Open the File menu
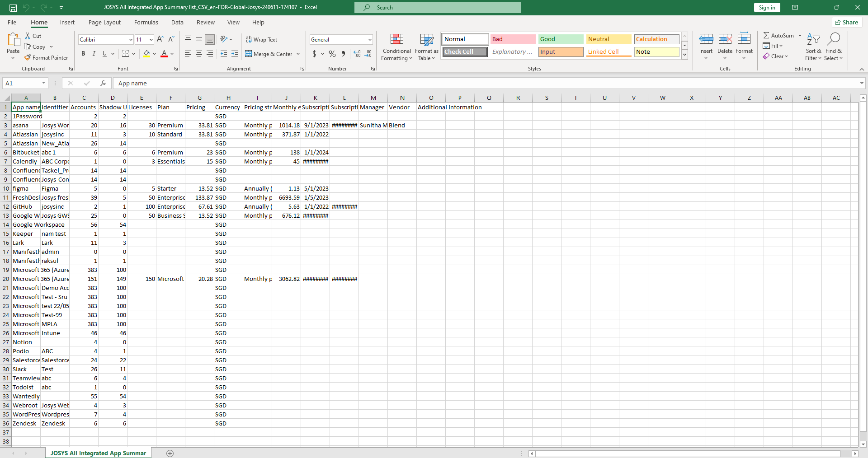This screenshot has height=458, width=868. pos(12,23)
